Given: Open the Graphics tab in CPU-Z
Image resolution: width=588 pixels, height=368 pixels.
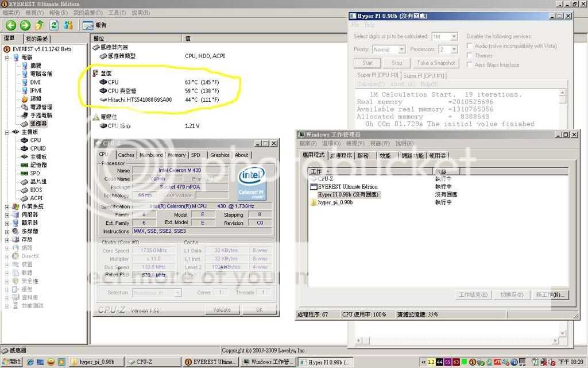Looking at the screenshot, I should 220,155.
